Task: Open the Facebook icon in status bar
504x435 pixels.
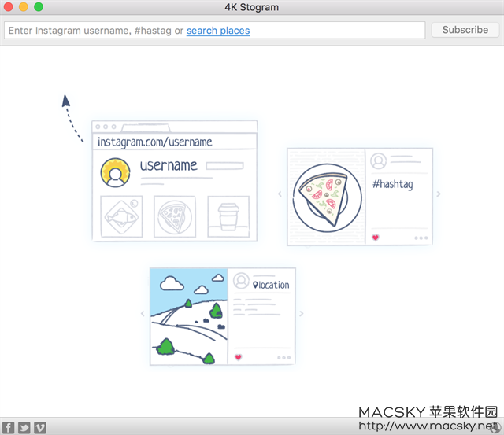Action: pos(9,428)
